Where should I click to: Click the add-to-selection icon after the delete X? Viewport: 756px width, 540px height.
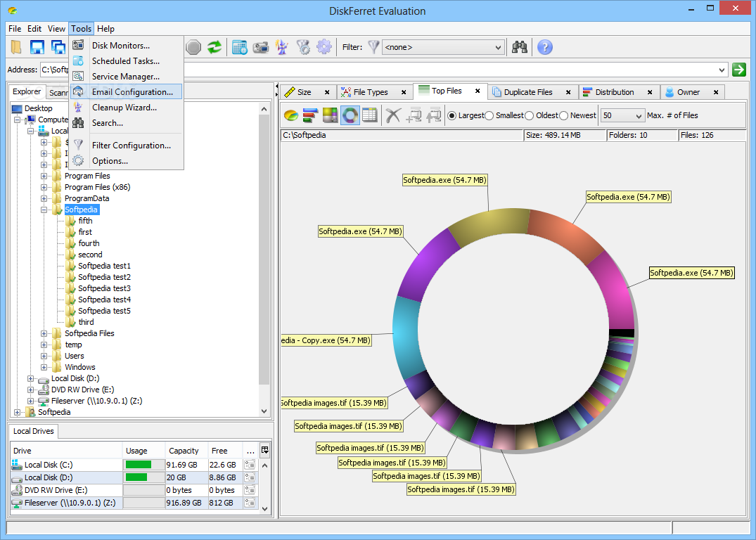tap(414, 115)
